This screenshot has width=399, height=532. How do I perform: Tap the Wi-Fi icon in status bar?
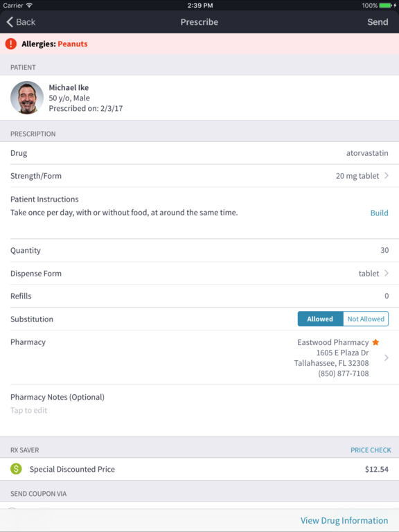(x=30, y=5)
